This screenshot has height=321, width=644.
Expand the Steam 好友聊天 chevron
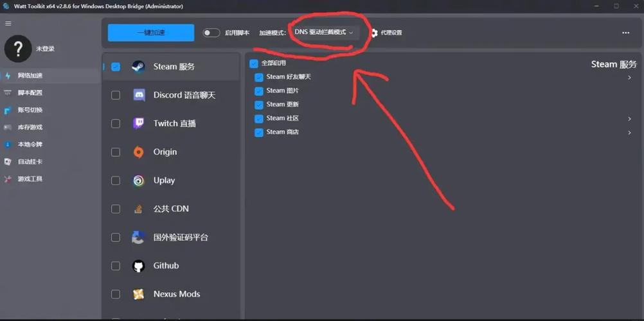pos(629,78)
